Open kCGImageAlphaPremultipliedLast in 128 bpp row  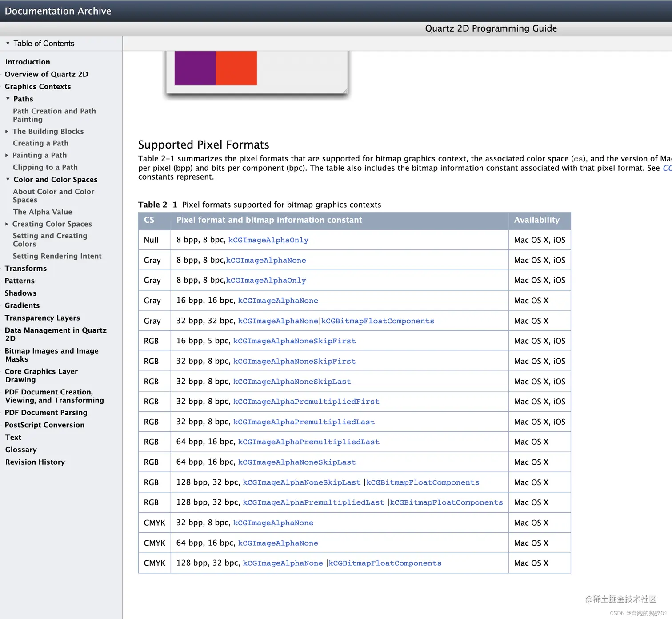point(314,502)
